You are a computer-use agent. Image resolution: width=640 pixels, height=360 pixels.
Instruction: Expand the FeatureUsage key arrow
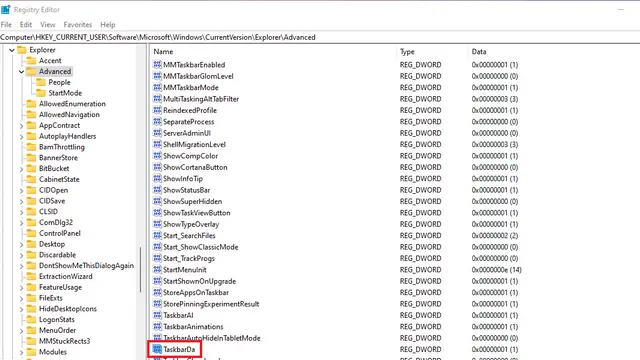point(21,288)
